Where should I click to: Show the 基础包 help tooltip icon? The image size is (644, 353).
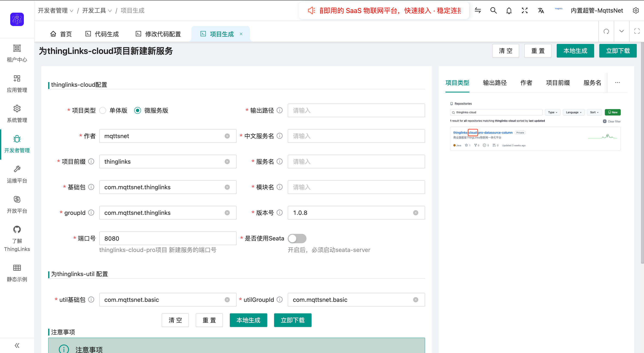(x=91, y=187)
